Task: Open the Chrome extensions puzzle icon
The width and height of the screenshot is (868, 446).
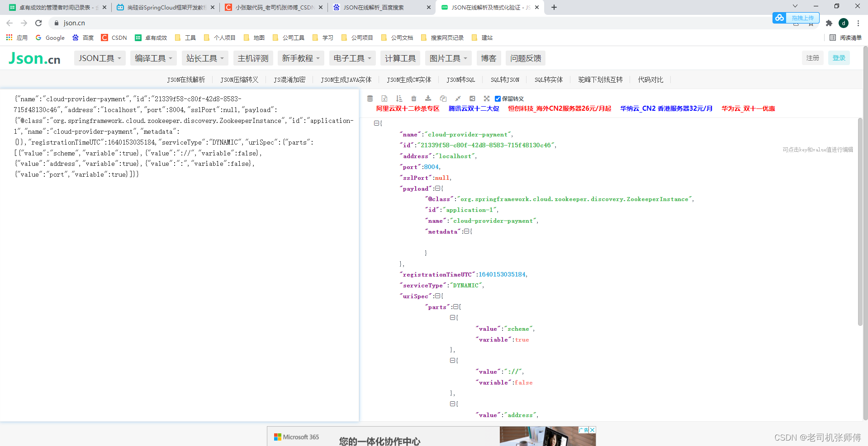Action: pyautogui.click(x=829, y=23)
